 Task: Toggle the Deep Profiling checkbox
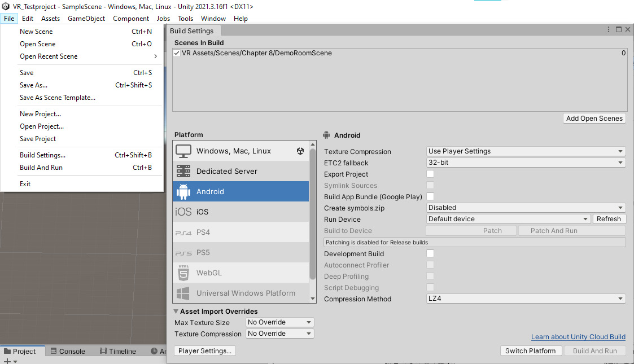[x=430, y=277]
